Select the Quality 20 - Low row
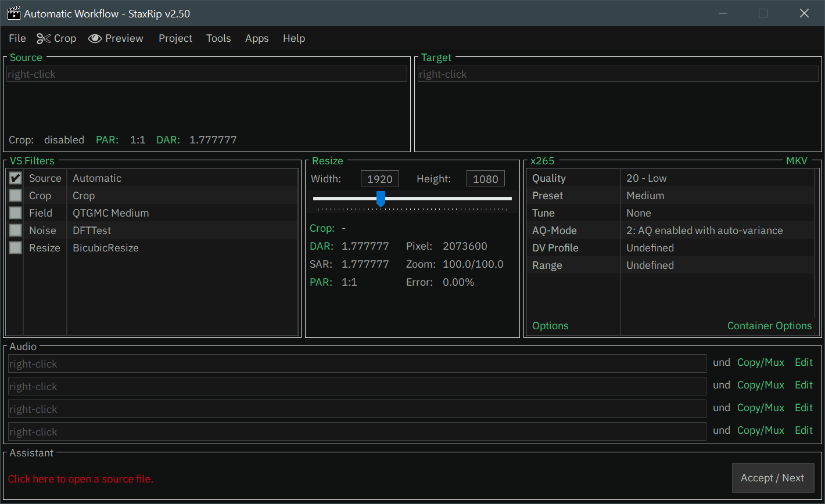Screen dimensions: 825x504 [670, 178]
